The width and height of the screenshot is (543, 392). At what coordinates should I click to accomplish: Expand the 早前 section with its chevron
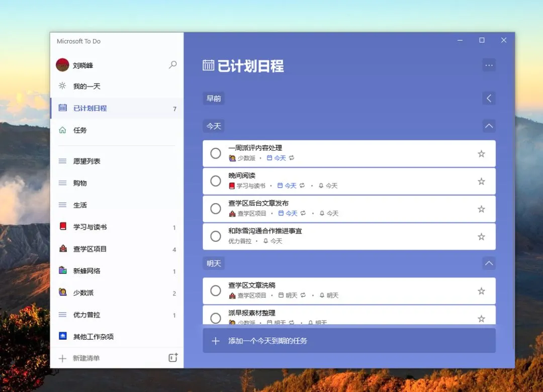pos(489,99)
